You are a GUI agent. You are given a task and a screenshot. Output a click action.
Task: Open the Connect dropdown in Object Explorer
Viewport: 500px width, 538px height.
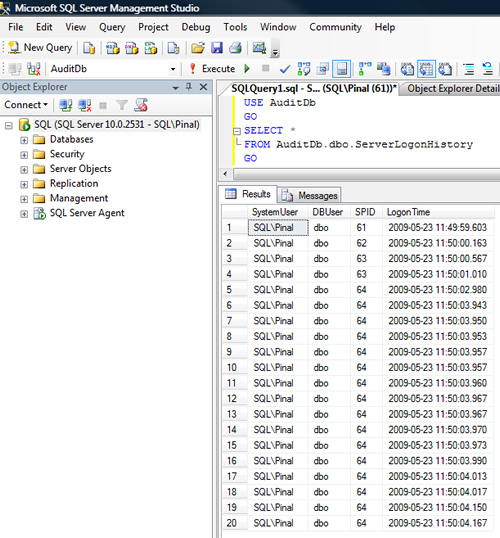pyautogui.click(x=26, y=105)
